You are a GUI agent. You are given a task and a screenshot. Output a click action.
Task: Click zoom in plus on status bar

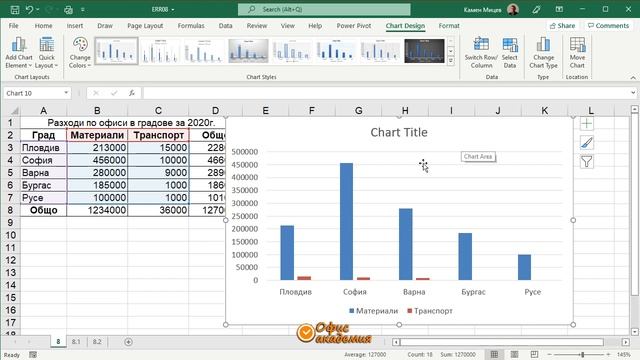click(x=609, y=354)
